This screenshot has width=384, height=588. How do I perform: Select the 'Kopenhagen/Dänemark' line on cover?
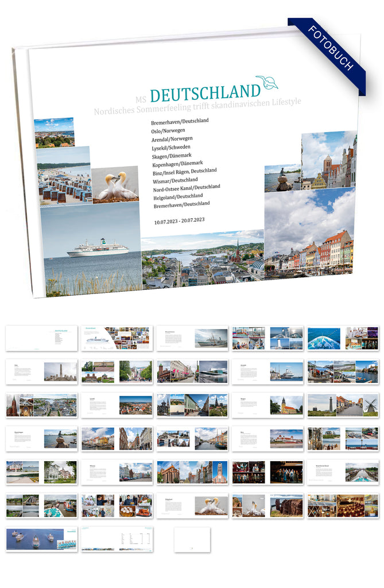click(178, 164)
